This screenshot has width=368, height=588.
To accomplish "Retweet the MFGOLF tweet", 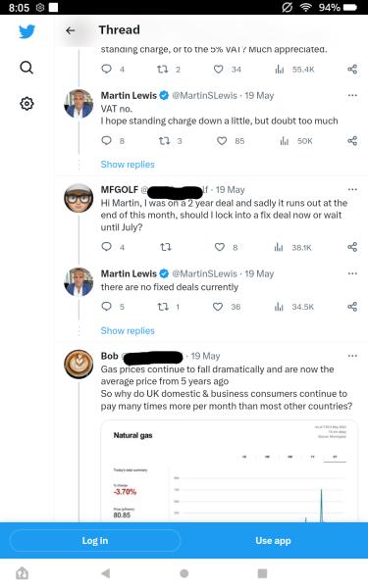I will (x=166, y=247).
